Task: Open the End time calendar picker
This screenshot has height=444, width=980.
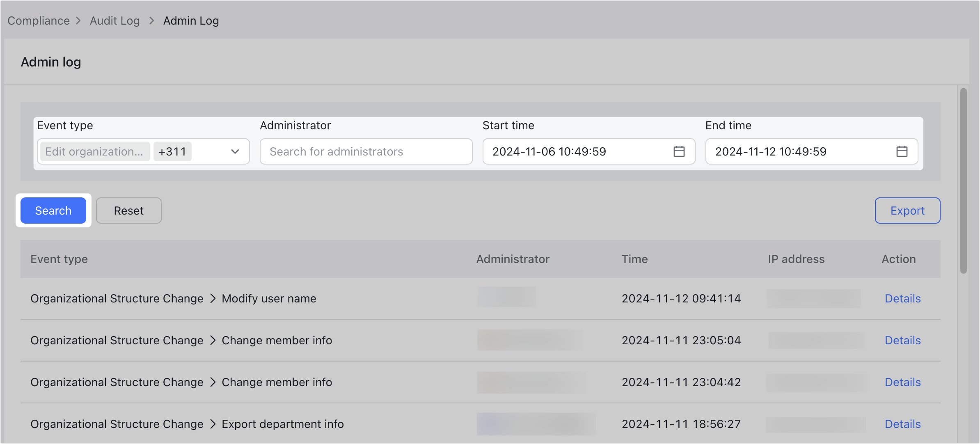Action: 902,151
